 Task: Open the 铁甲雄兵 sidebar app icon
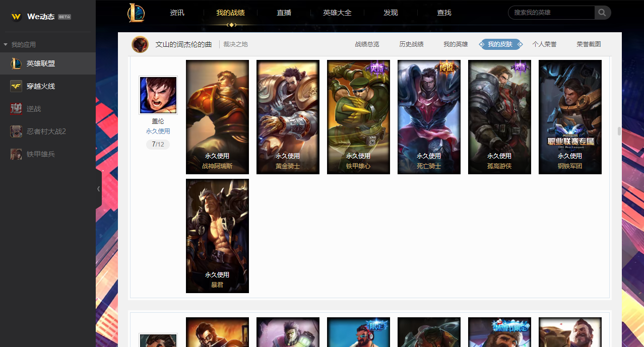[16, 154]
